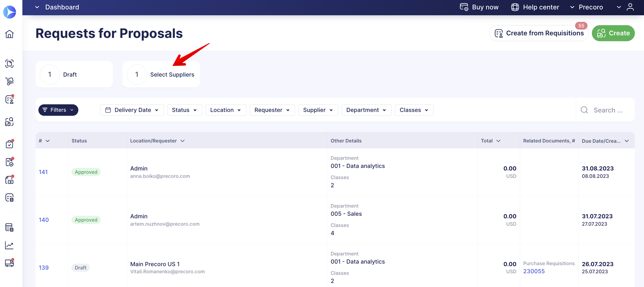
Task: Open the document with check badge sidebar icon
Action: [x=9, y=162]
